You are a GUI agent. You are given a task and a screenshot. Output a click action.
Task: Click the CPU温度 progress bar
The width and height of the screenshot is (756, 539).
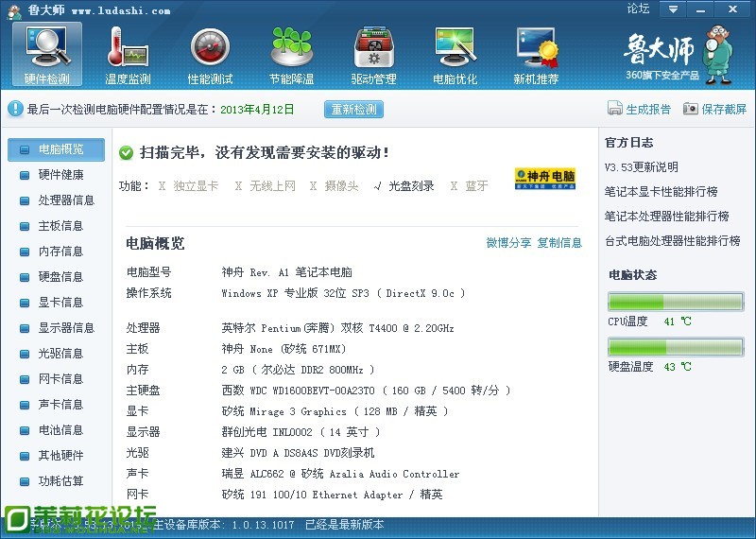(x=676, y=302)
